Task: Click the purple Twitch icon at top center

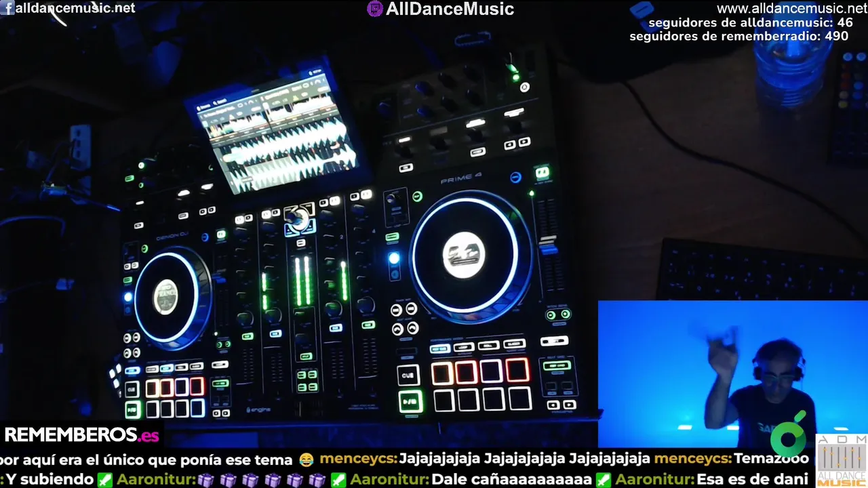Action: click(x=374, y=9)
